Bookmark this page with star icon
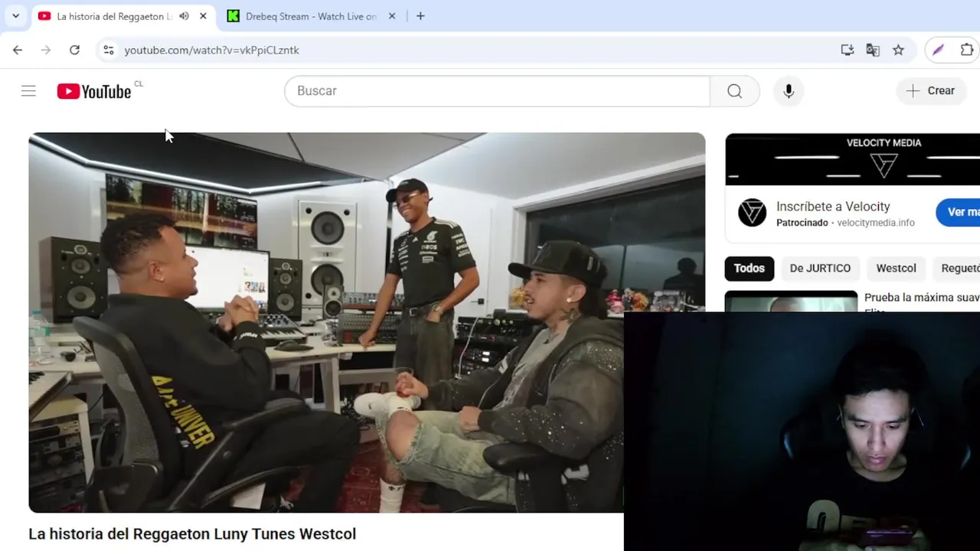 [898, 50]
